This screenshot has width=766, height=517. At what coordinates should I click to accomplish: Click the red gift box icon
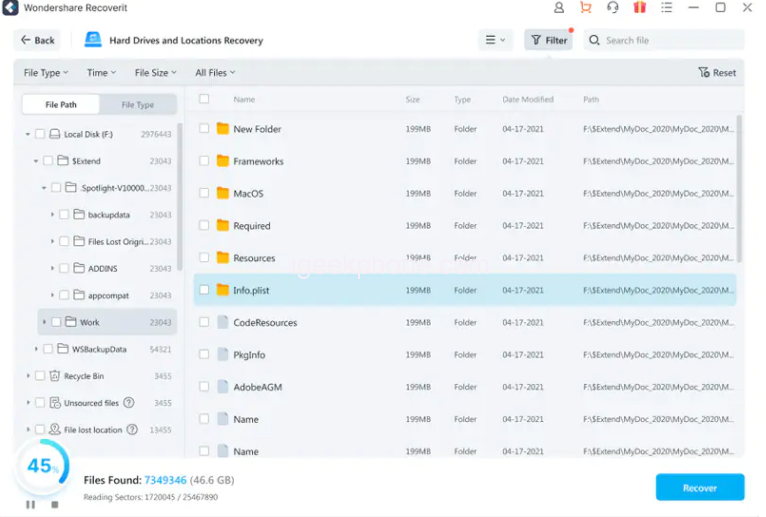639,8
